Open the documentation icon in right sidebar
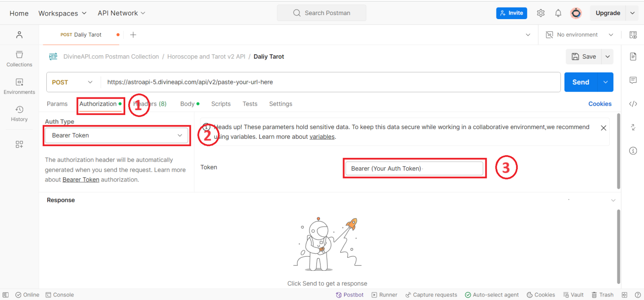 pos(633,56)
